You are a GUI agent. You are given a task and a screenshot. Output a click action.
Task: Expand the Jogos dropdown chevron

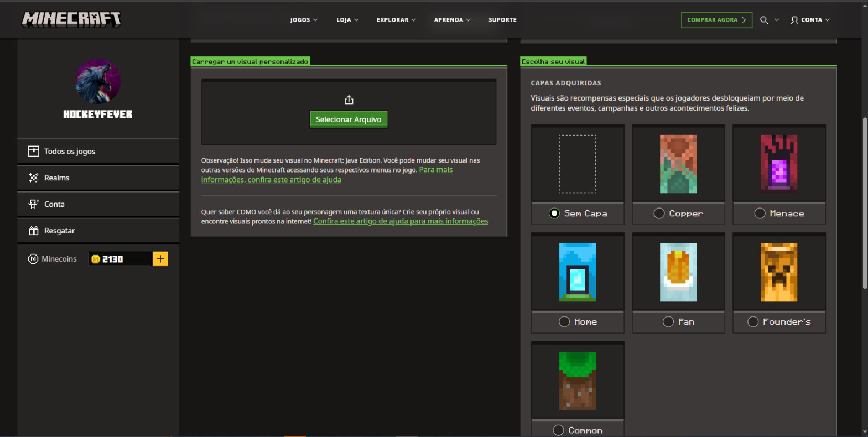pyautogui.click(x=315, y=20)
